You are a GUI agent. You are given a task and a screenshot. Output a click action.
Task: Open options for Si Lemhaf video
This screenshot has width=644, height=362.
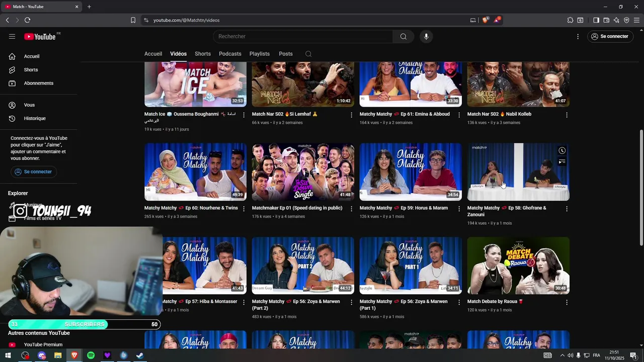(x=351, y=115)
